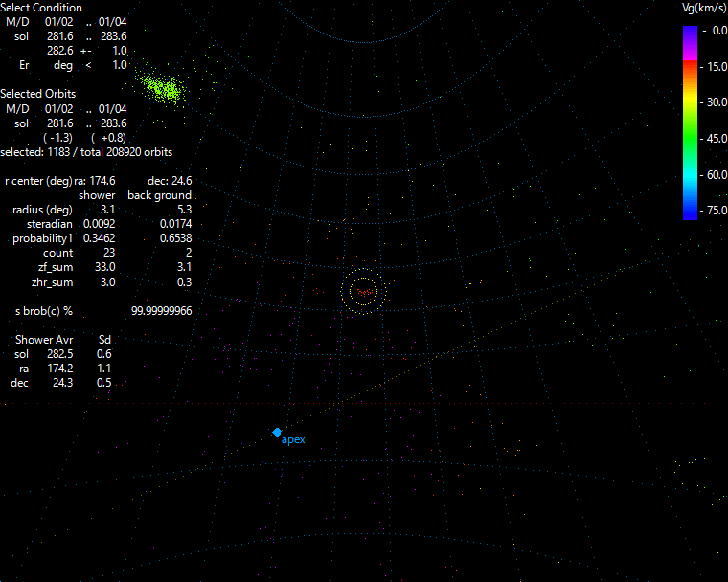Click the dec: 24.6 center value
This screenshot has height=582, width=728.
pos(170,181)
